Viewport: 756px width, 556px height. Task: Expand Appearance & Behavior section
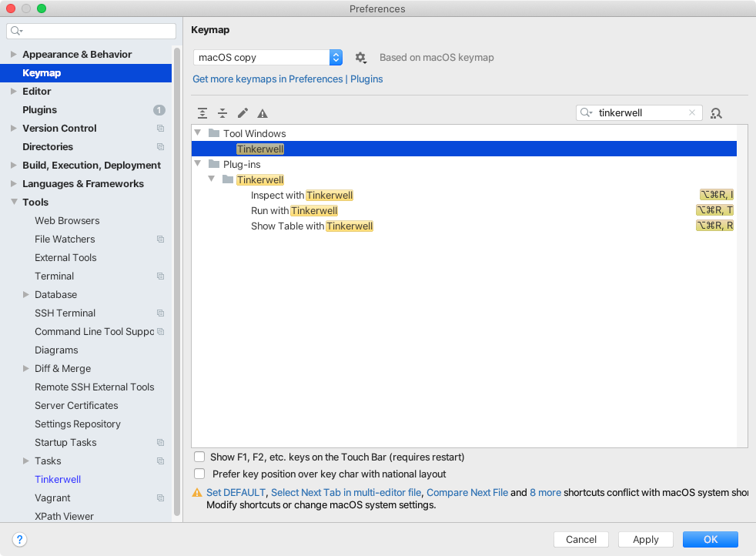click(14, 54)
